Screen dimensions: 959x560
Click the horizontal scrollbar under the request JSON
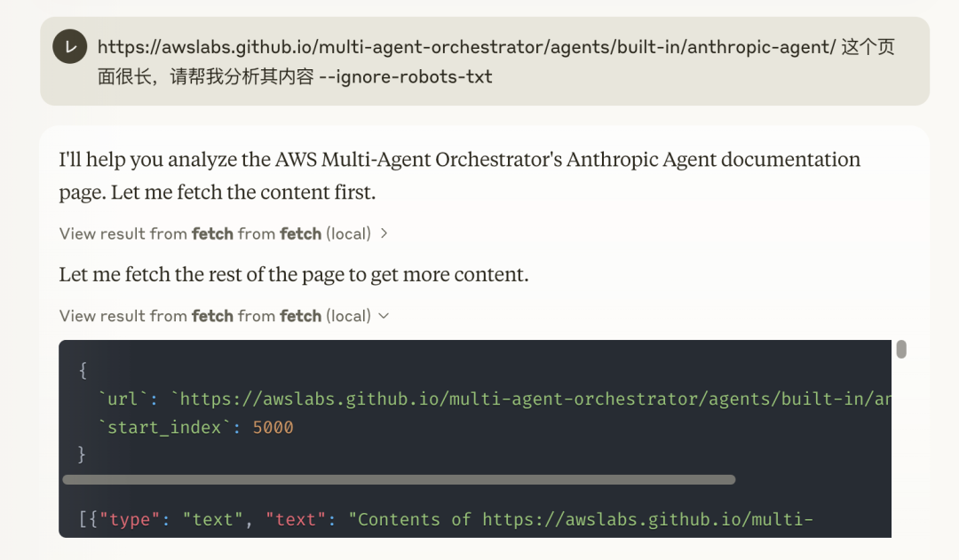[399, 480]
